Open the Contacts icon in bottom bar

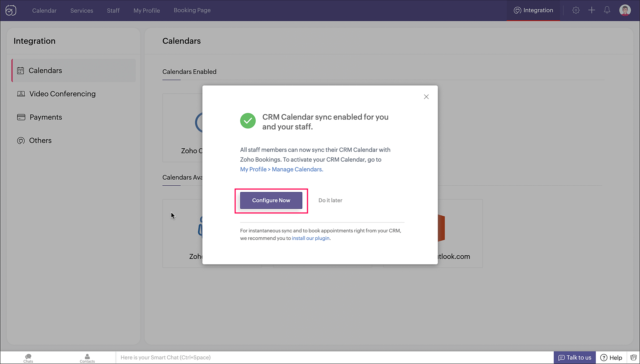coord(87,358)
